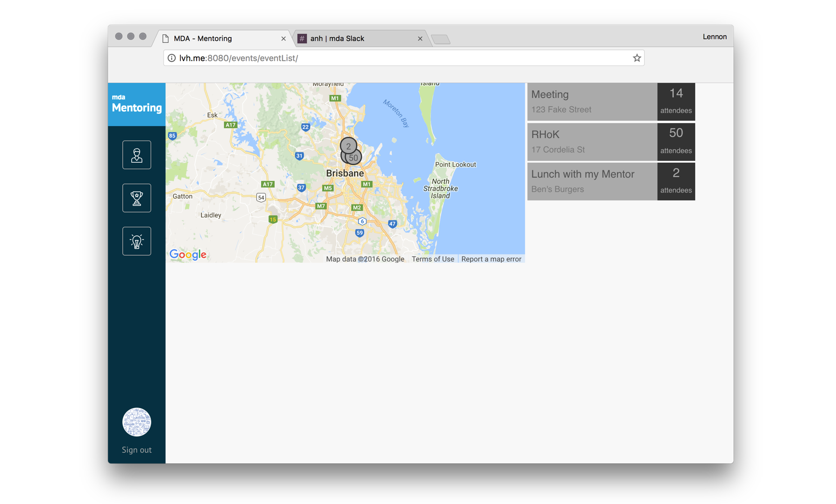Click the trophy achievements sidebar icon
The width and height of the screenshot is (836, 504).
tap(136, 198)
